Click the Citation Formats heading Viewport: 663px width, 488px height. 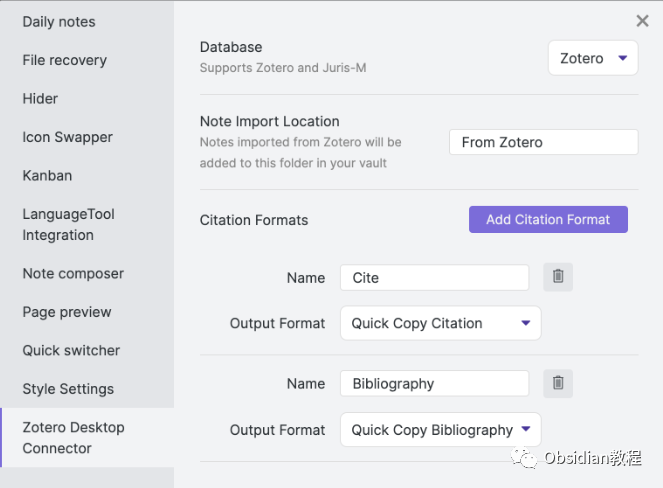point(254,220)
